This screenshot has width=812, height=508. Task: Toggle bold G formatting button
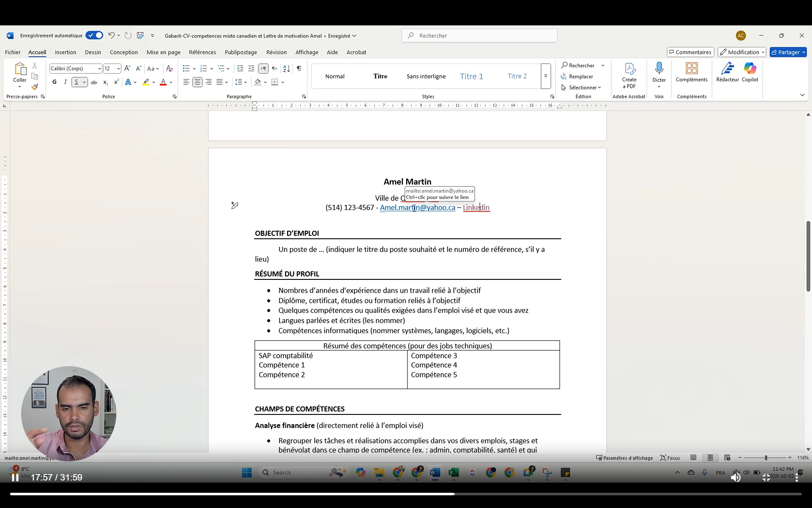click(x=55, y=82)
